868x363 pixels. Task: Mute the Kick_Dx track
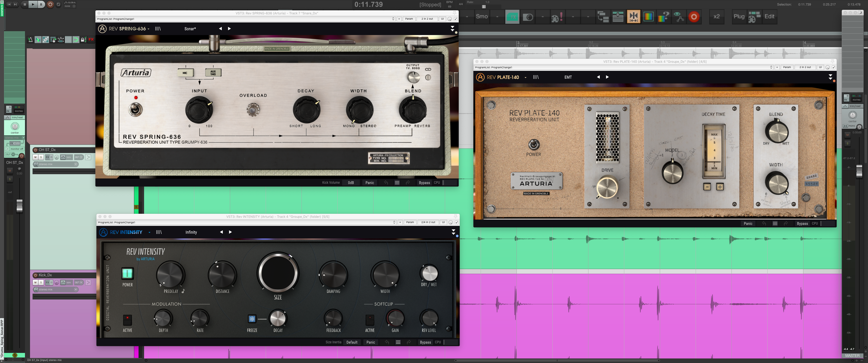coord(35,283)
